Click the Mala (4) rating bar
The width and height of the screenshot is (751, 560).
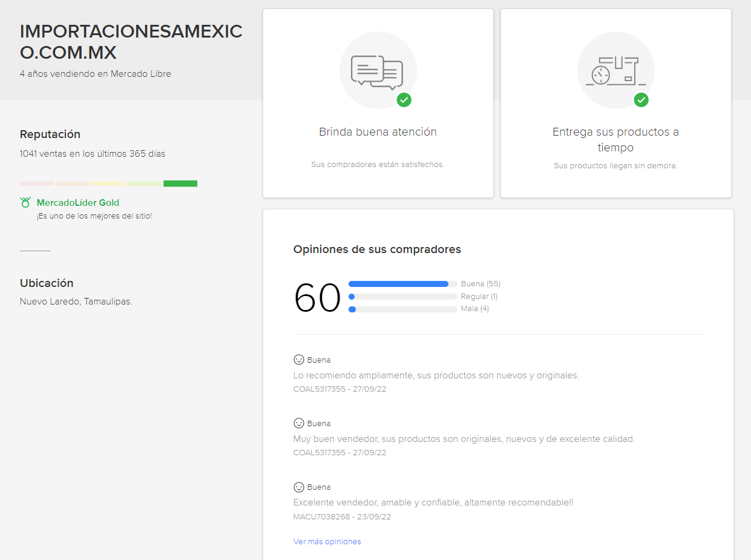point(403,309)
